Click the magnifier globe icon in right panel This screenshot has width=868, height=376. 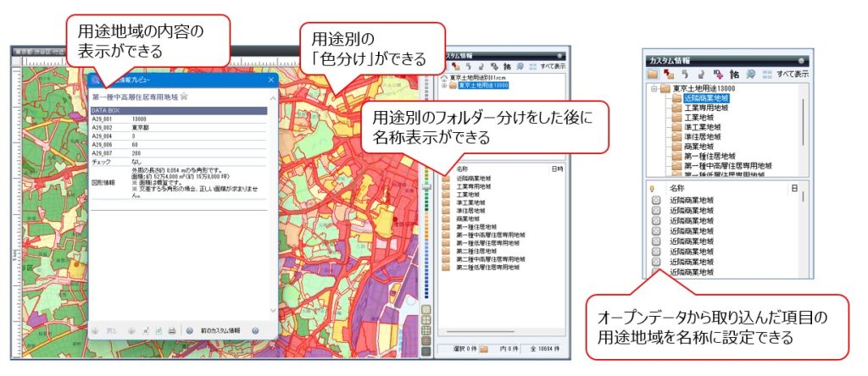pos(753,75)
